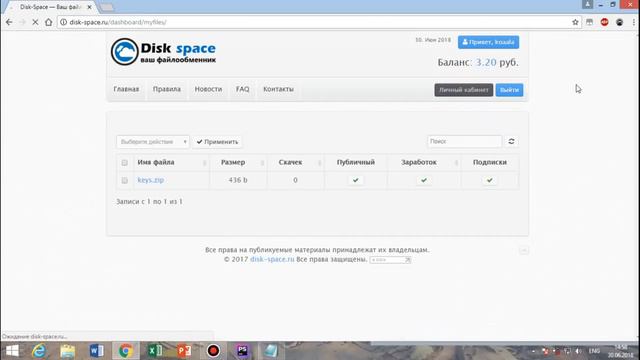Click Записи с 1 по 1 из 1 text

coord(149,202)
